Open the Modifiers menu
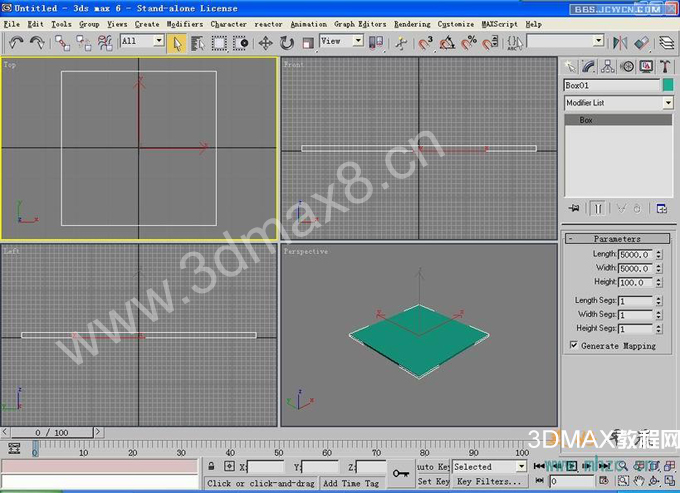The height and width of the screenshot is (493, 680). coord(184,23)
